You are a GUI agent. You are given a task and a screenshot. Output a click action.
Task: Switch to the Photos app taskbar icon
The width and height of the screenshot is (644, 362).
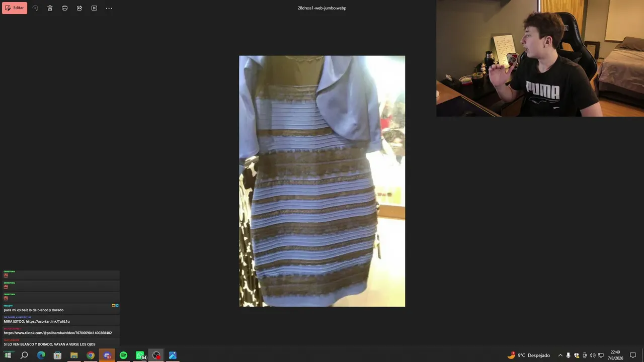tap(173, 355)
